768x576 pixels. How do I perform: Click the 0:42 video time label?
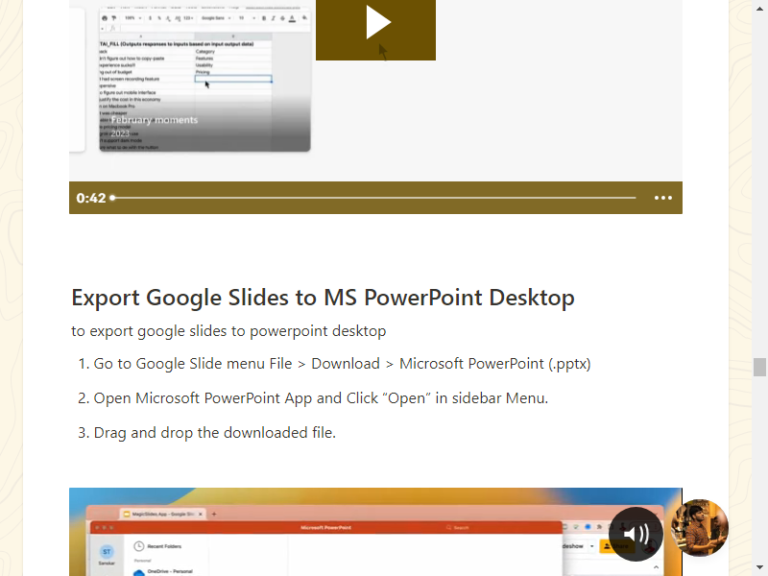[x=91, y=198]
